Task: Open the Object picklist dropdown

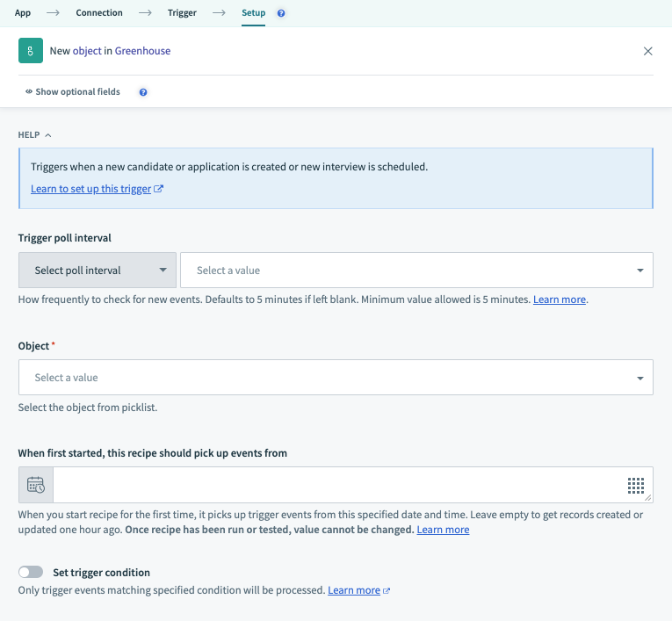Action: (336, 378)
